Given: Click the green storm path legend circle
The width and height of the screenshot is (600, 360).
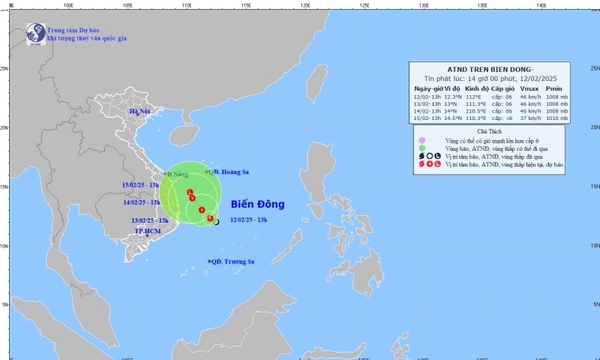Looking at the screenshot, I should coord(422,148).
